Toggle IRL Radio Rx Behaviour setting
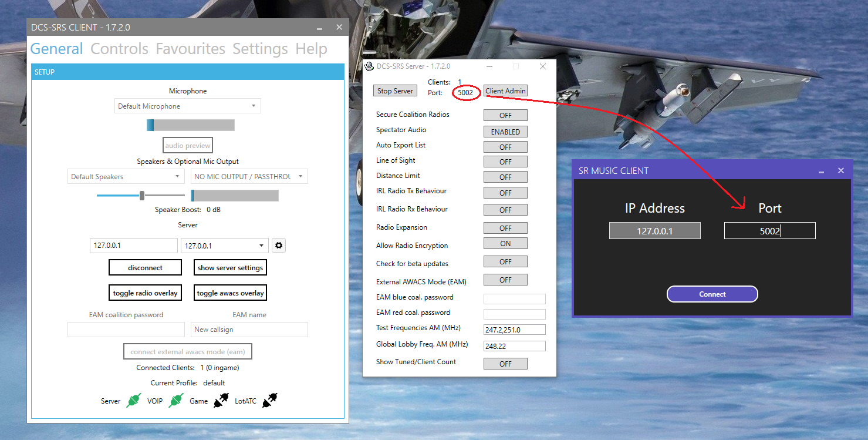Image resolution: width=868 pixels, height=440 pixels. (x=505, y=210)
